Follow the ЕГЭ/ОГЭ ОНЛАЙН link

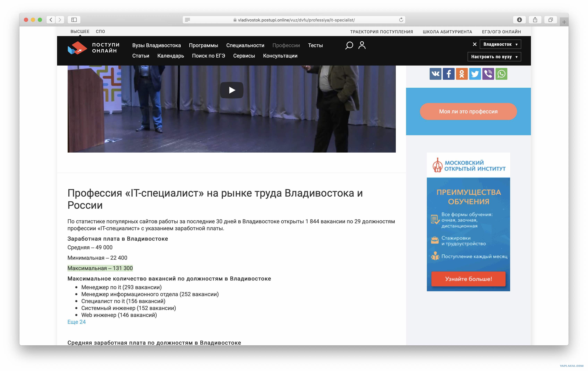pyautogui.click(x=501, y=32)
